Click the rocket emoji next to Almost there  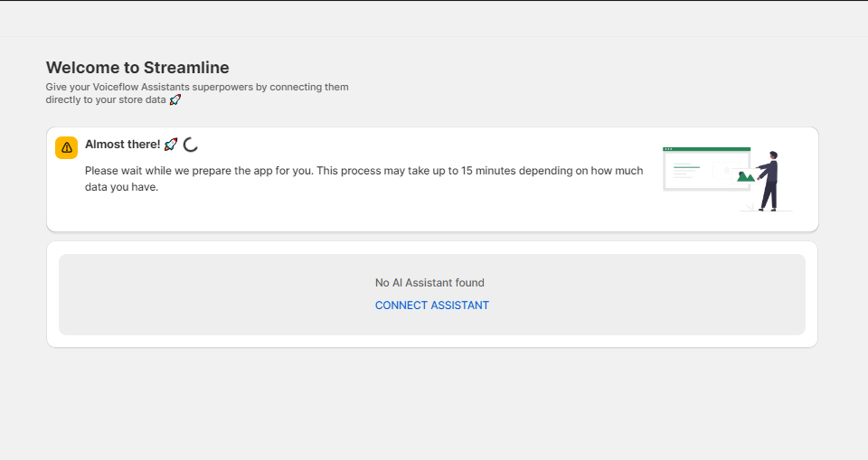click(x=171, y=145)
